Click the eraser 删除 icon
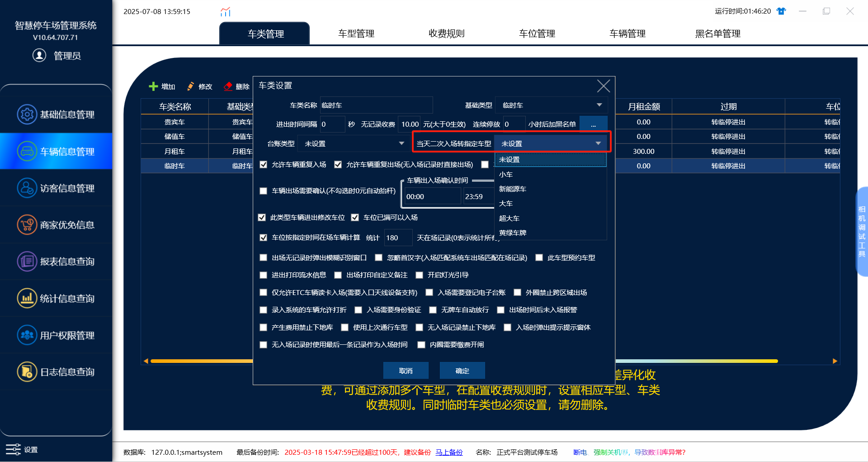 tap(228, 86)
